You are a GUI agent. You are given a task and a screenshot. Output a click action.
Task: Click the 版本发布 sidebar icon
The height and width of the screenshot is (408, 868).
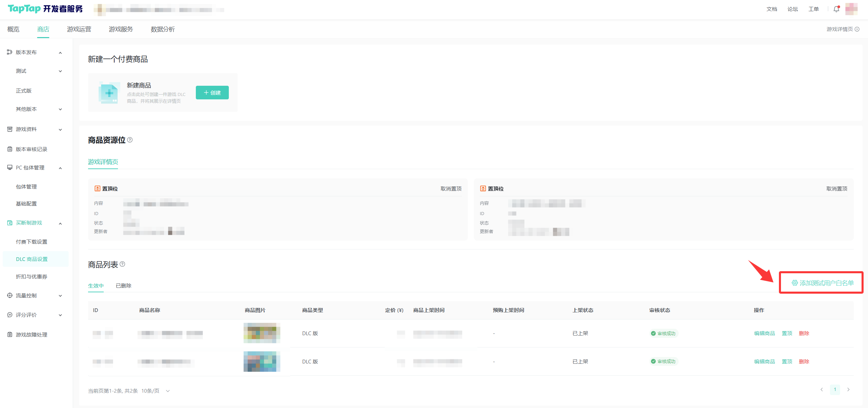pyautogui.click(x=10, y=52)
